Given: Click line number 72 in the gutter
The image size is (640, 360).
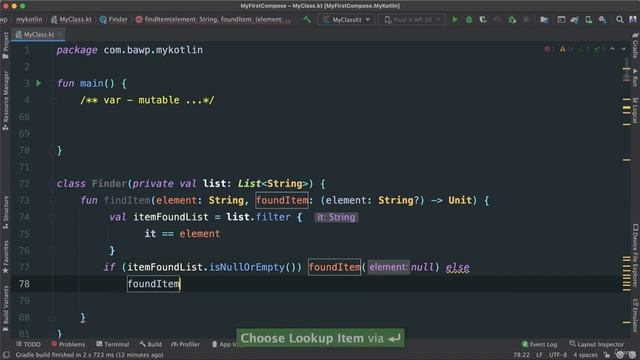Looking at the screenshot, I should (24, 184).
